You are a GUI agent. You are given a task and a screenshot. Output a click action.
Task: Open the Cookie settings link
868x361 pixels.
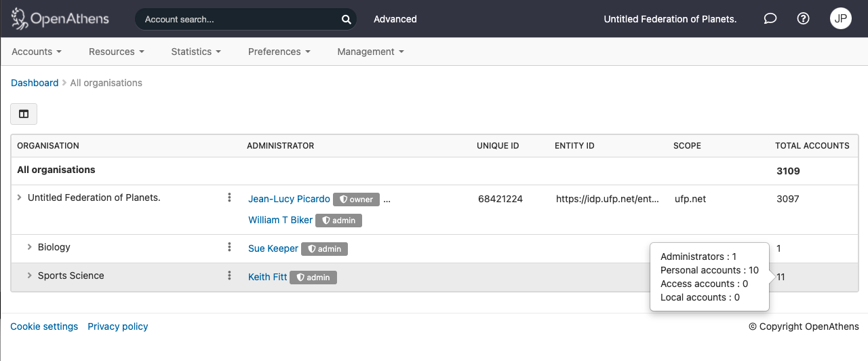[44, 326]
